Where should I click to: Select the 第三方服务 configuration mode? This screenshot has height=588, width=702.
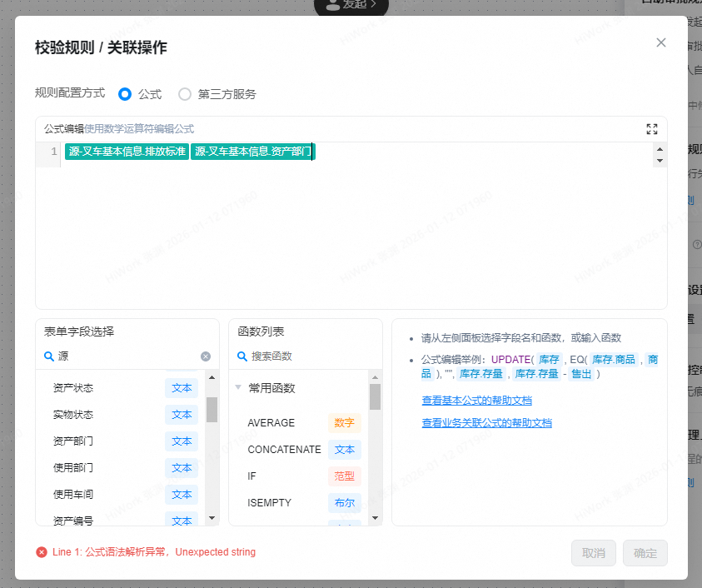185,94
